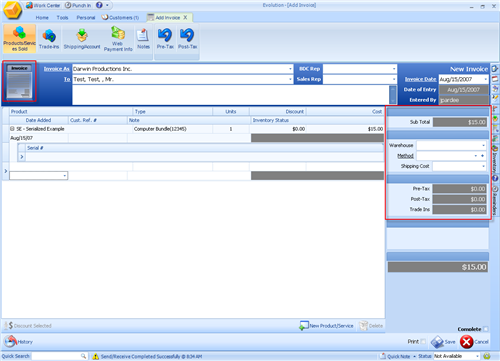Click the Evolution orange cube application button
The image size is (500, 361).
[13, 9]
